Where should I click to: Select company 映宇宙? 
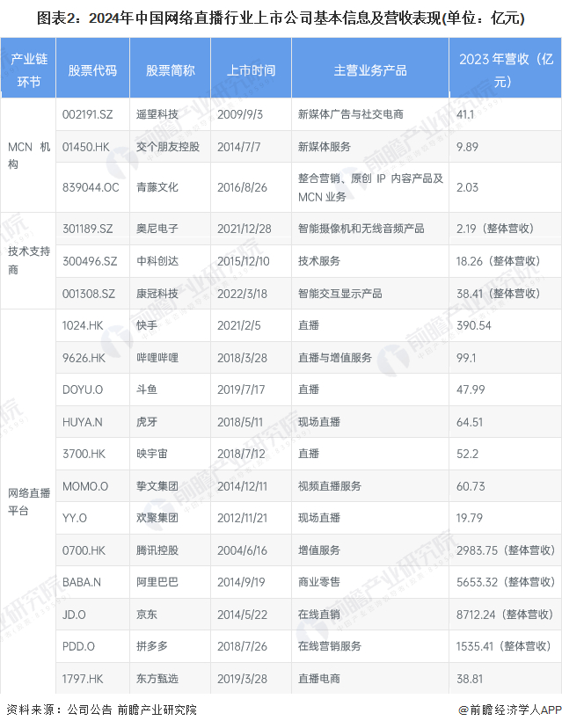point(151,454)
